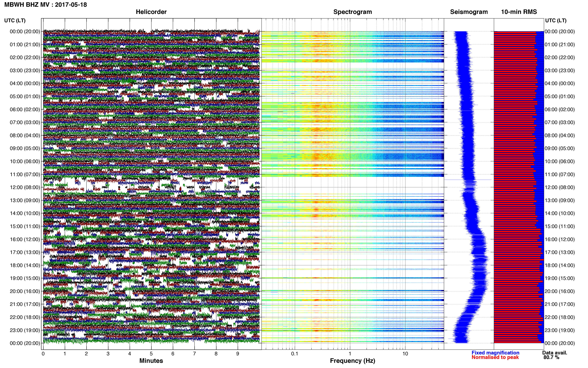Select 14:00 (10:00) label right of RMS panel
This screenshot has width=588, height=368.
560,213
